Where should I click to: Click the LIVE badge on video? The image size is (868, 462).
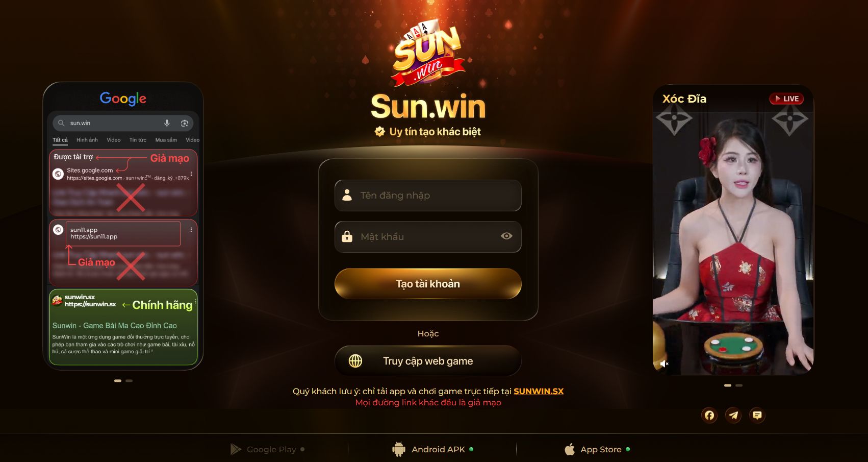click(786, 99)
